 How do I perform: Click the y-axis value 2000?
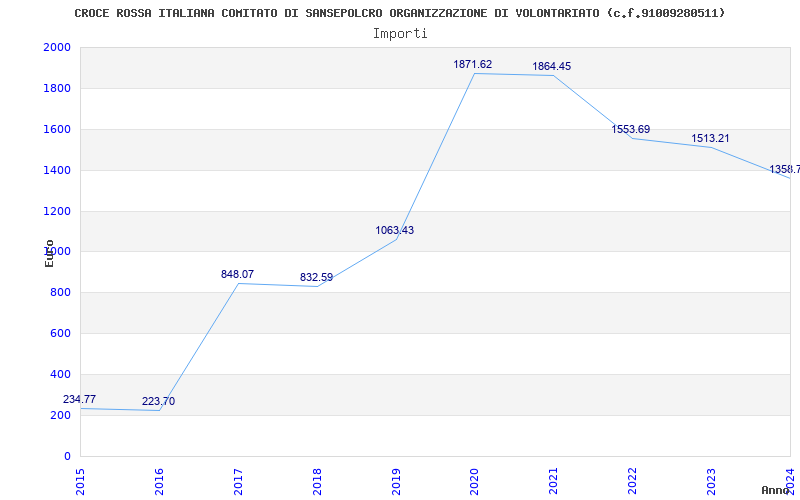(57, 47)
